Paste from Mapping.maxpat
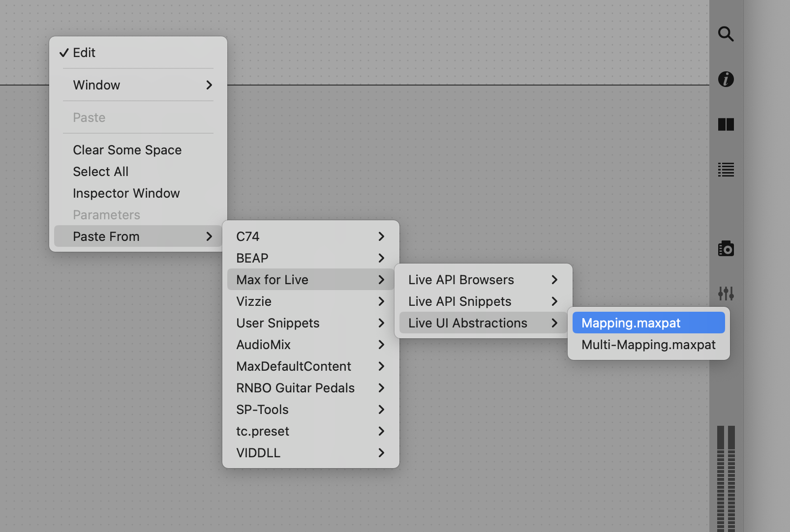Viewport: 790px width, 532px height. click(649, 323)
